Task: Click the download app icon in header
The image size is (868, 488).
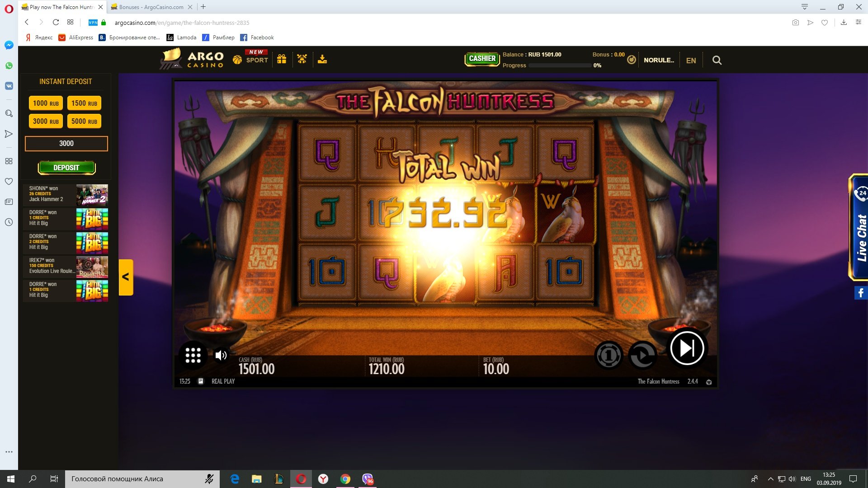Action: (x=322, y=59)
